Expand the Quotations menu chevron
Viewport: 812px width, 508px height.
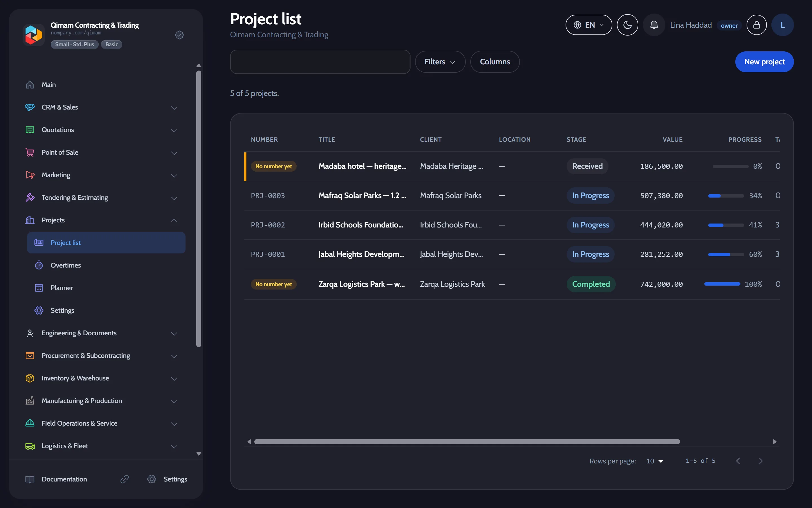(x=174, y=130)
